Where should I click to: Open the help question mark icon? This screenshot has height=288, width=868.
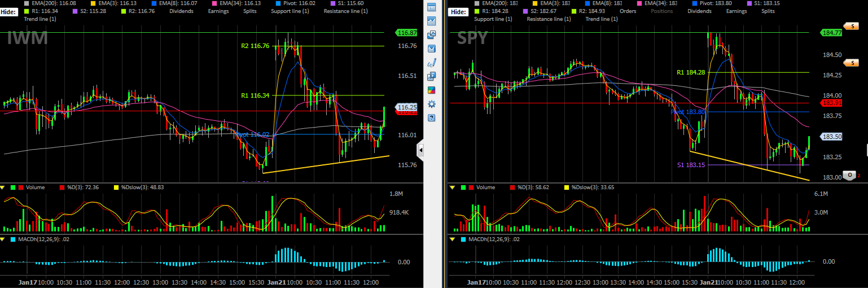pos(432,118)
